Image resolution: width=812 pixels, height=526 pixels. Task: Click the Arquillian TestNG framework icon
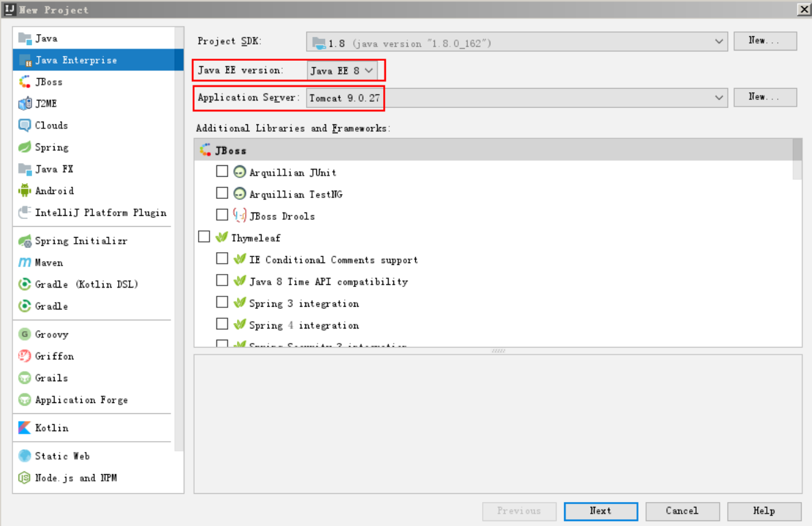tap(239, 194)
